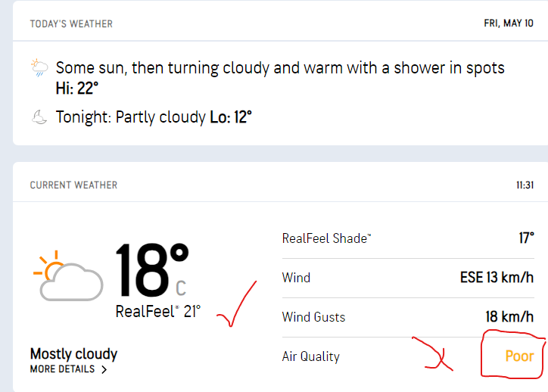This screenshot has height=392, width=548.
Task: Click the Mostly cloudy condition text
Action: point(73,353)
